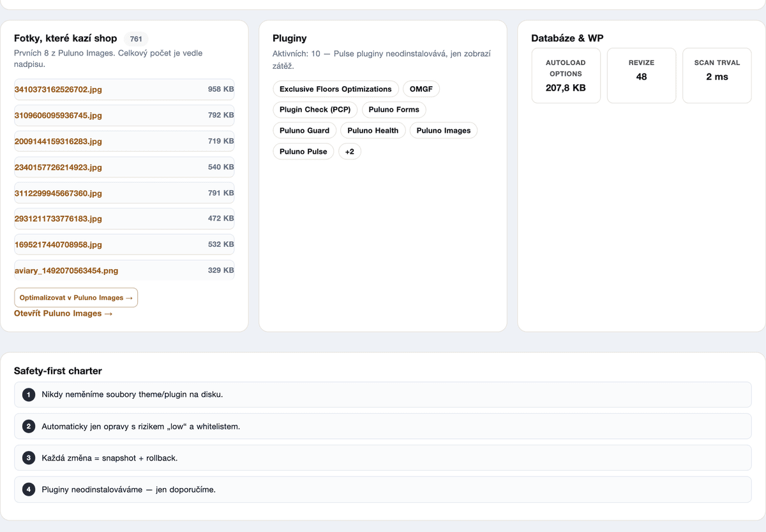Click the Fotky, které kazí shop heading
766x532 pixels.
click(66, 38)
